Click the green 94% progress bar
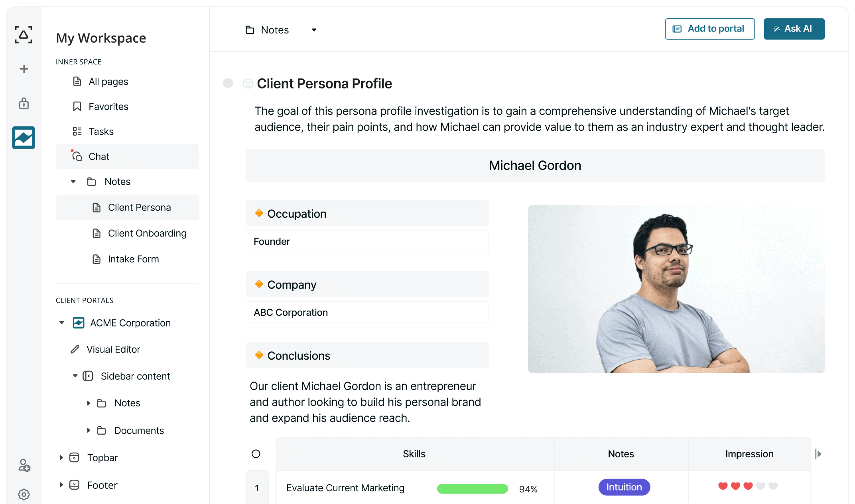This screenshot has width=855, height=504. pyautogui.click(x=472, y=488)
